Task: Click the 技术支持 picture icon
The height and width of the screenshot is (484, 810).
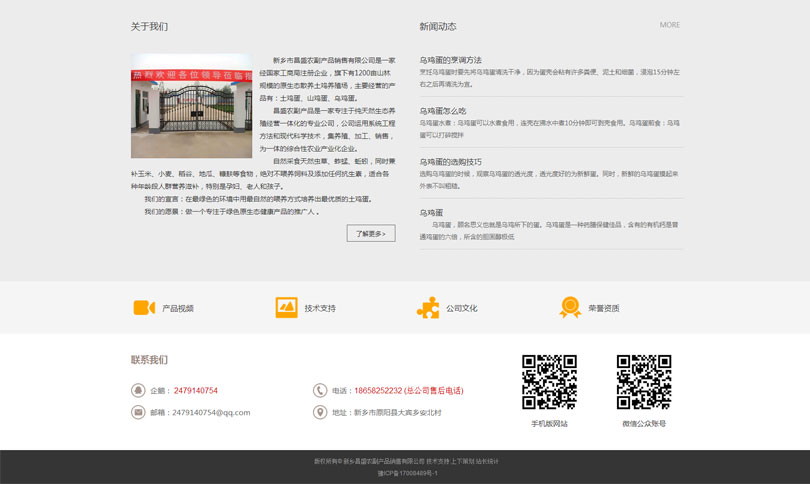Action: 286,307
